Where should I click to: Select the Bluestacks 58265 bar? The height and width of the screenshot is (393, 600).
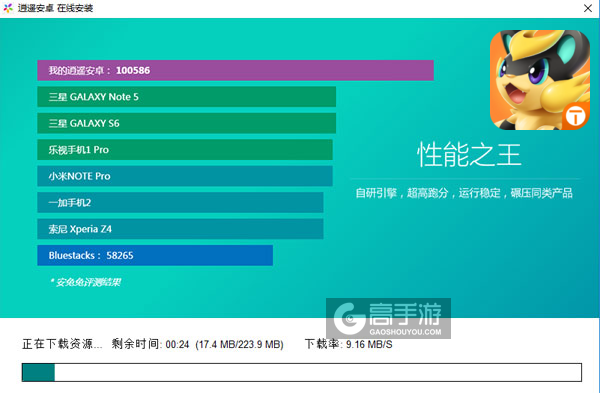pos(155,255)
